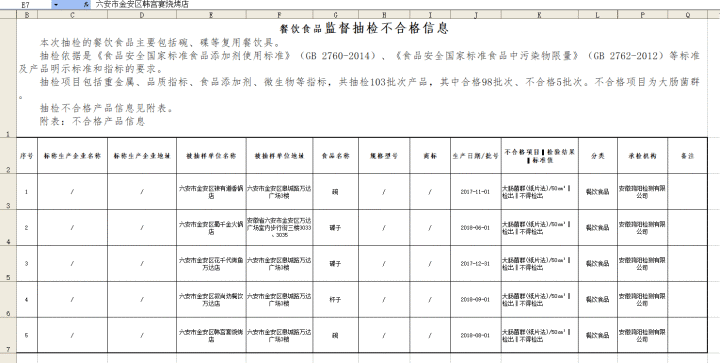Select column J header
This screenshot has width=720, height=363.
476,15
